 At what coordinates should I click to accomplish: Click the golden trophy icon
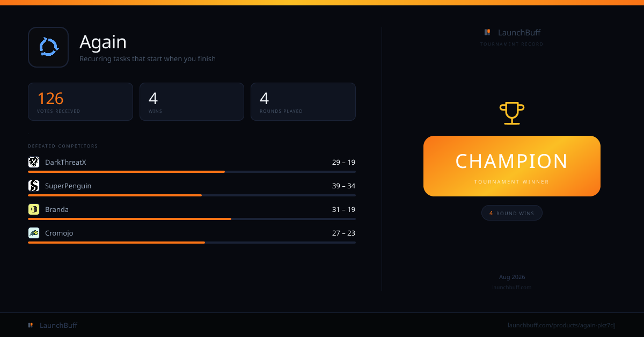pos(512,113)
